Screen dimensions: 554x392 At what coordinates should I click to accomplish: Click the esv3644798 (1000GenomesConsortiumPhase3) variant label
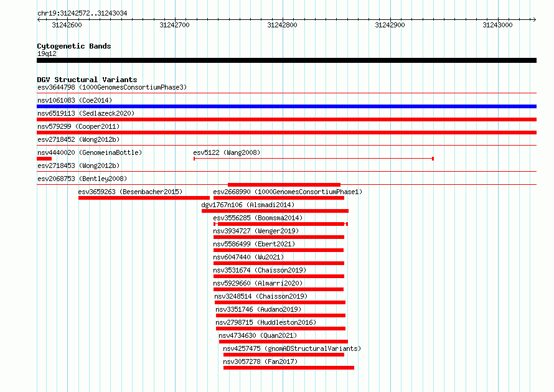[x=112, y=87]
